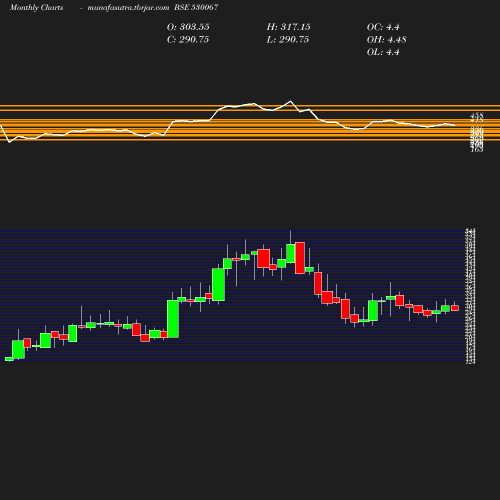Select the "BSE 530067" stock code text

pos(196,7)
